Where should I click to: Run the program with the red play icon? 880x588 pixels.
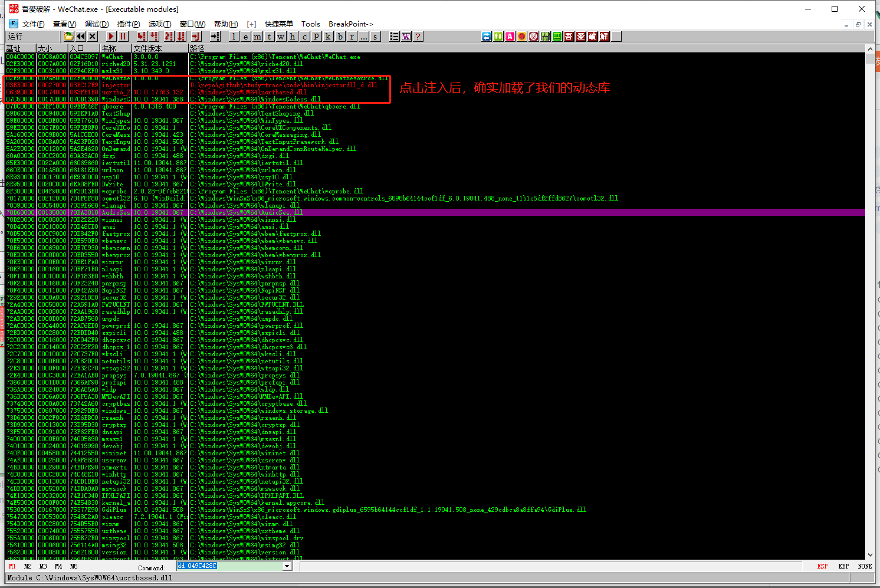coord(111,37)
